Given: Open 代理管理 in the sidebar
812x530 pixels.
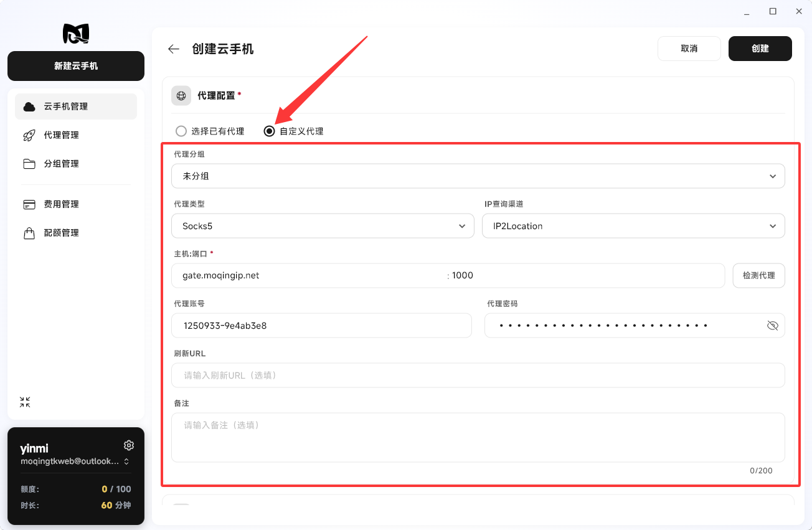Looking at the screenshot, I should click(76, 135).
